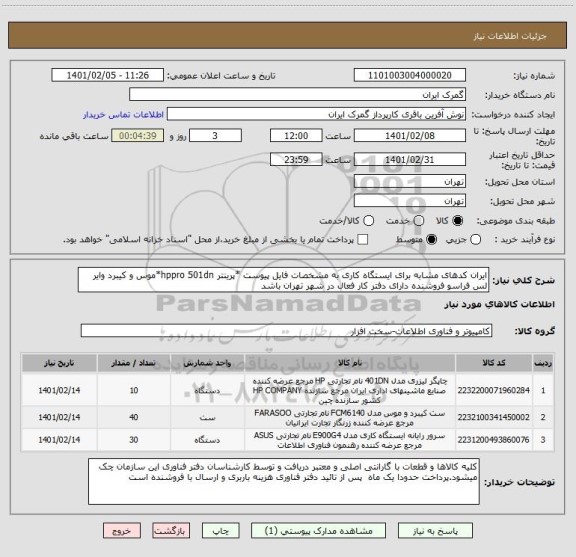576x557 pixels.
Task: Click quantity 30 in ASUS workstation row
Action: point(134,439)
